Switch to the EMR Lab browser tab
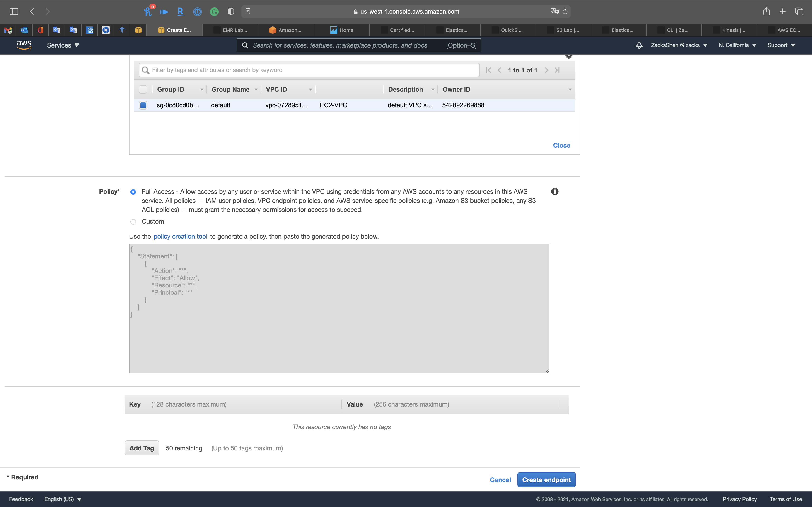812x507 pixels. tap(231, 30)
